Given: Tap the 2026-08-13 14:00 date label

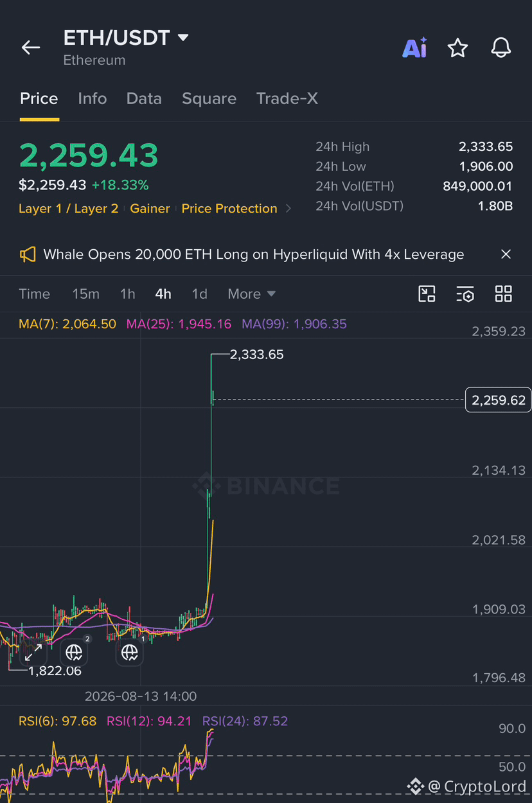Looking at the screenshot, I should coord(141,696).
